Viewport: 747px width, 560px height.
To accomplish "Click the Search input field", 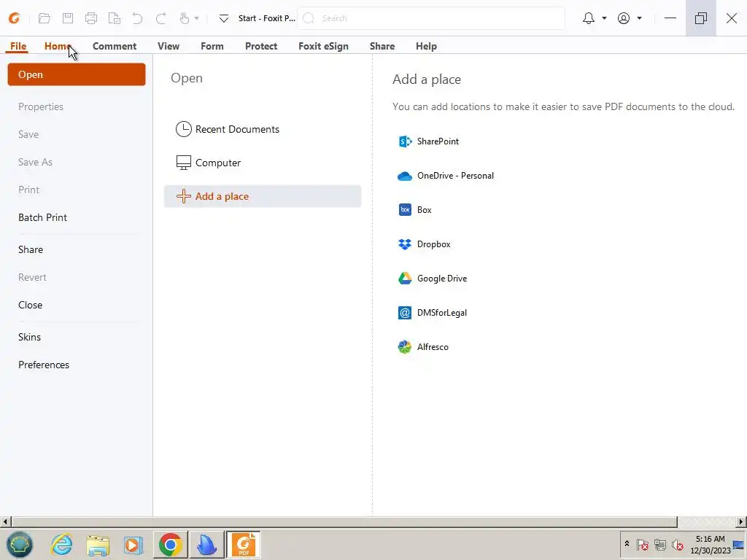I will [431, 18].
